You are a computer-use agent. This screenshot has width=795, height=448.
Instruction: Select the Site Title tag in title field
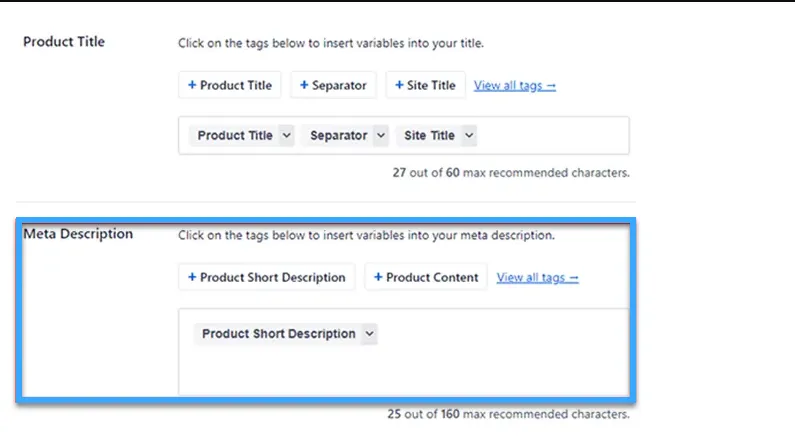click(429, 135)
